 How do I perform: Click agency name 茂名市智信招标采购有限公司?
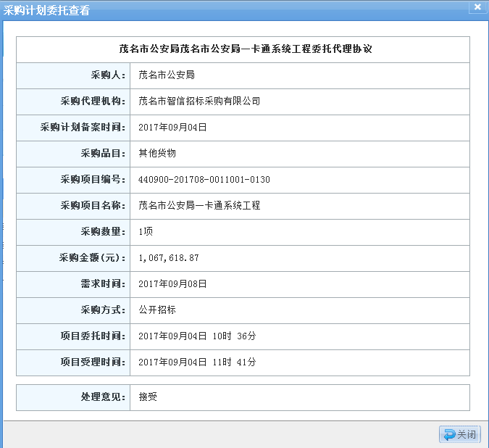[199, 101]
